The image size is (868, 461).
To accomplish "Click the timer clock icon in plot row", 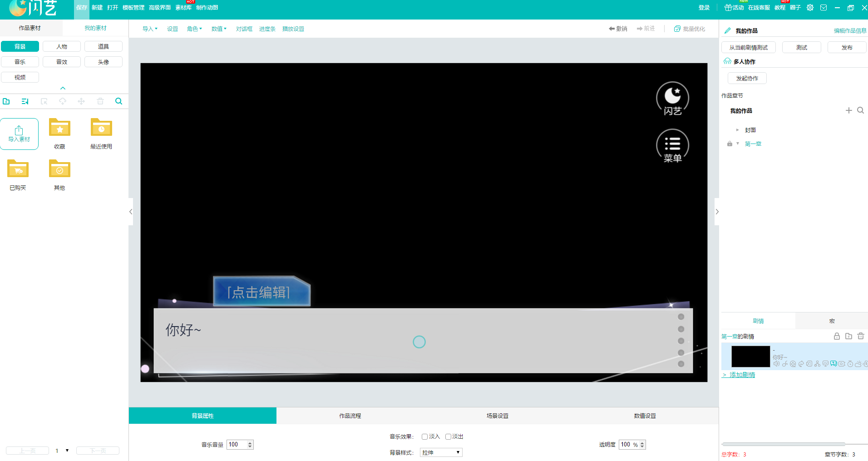I will 850,364.
